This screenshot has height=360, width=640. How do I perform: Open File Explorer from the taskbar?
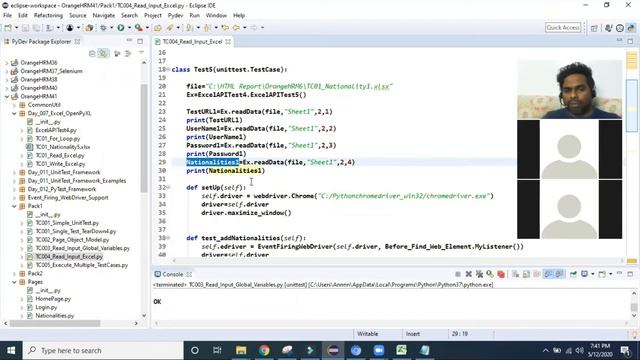pos(241,350)
